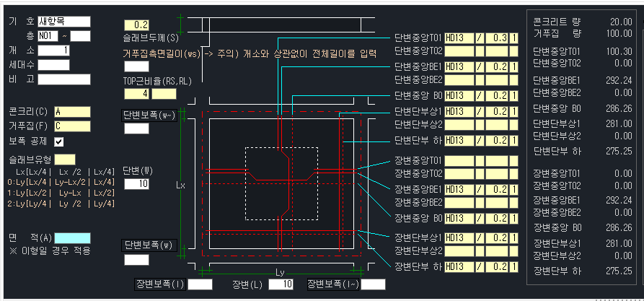Screen dimensions: 644x301
Task: Click the empty 세대수 input box
Action: point(53,65)
